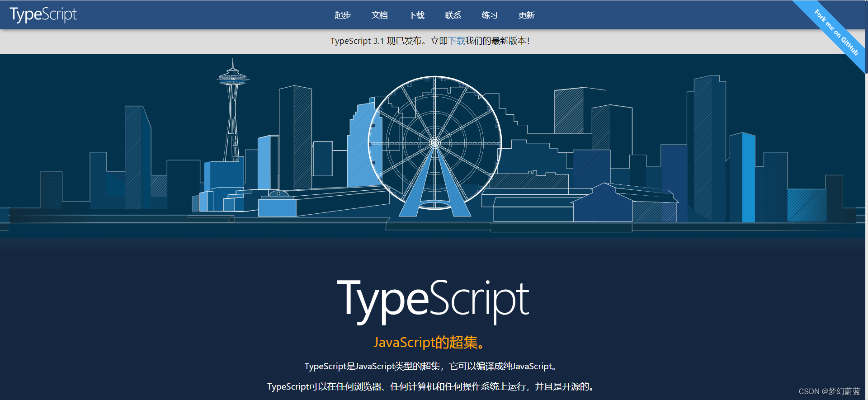
Task: Click the Space Needle tower in the illustration
Action: click(233, 111)
